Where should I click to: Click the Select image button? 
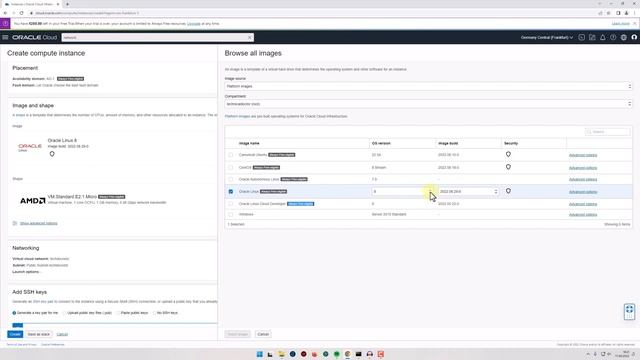(238, 334)
